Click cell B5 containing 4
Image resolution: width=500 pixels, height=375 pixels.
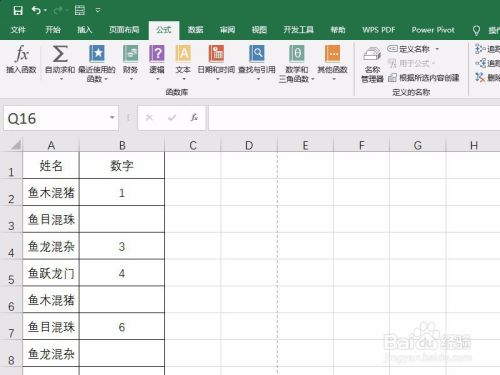tap(122, 273)
